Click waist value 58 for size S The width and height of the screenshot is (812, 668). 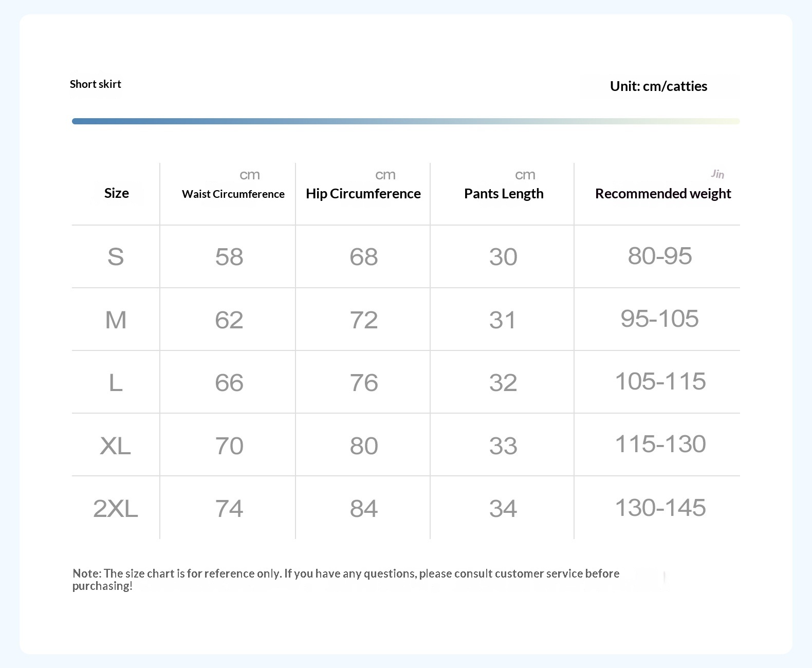coord(229,256)
